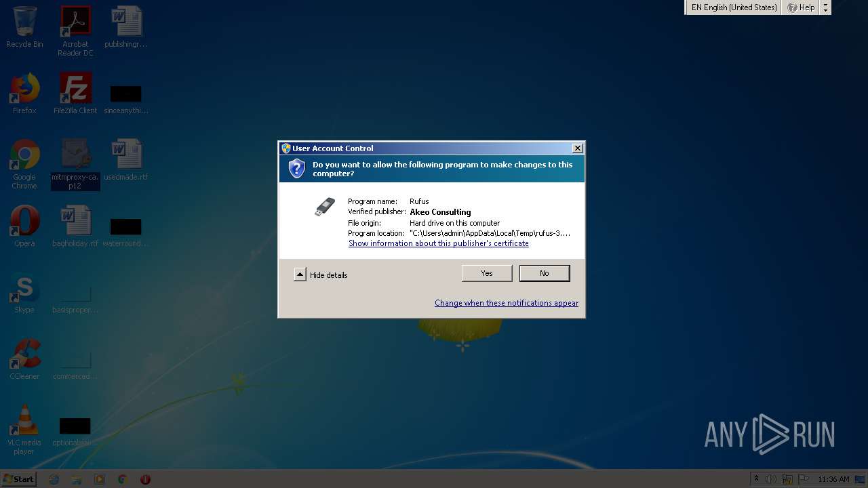The height and width of the screenshot is (488, 868).
Task: Open FileZilla Client shortcut
Action: 75,94
